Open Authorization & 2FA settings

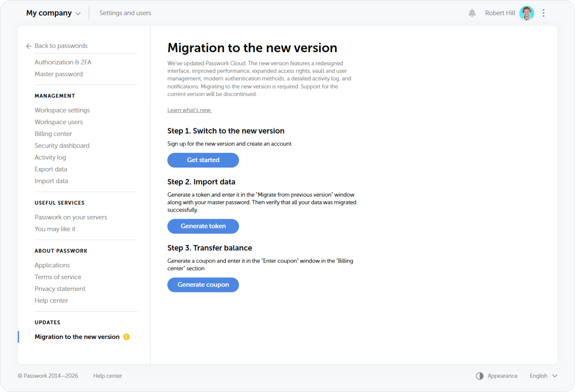coord(63,62)
